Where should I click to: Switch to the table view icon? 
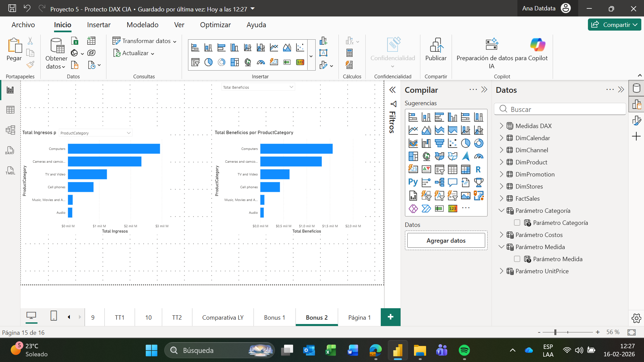click(10, 110)
